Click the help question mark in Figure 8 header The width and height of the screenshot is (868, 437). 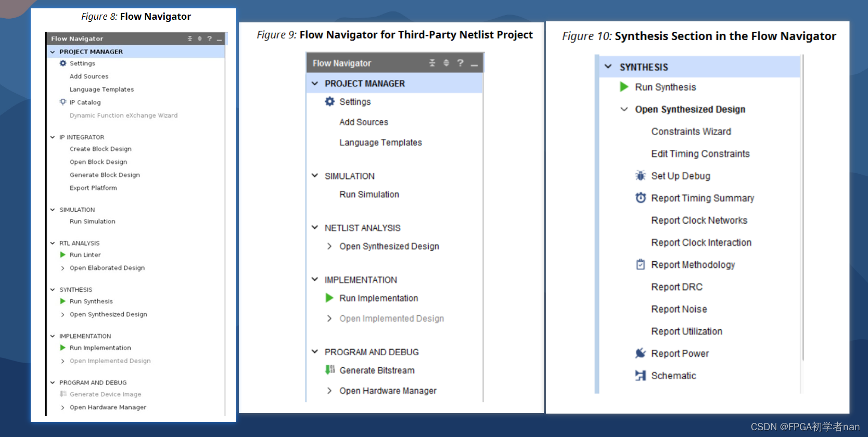pos(210,38)
